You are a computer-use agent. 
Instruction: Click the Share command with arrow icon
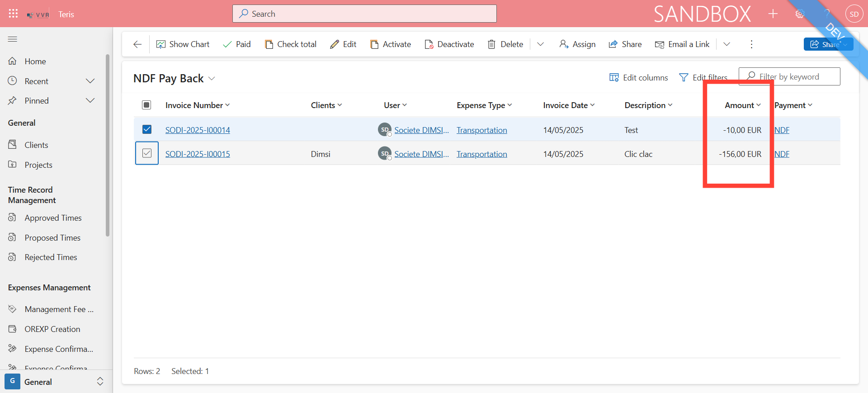[625, 44]
